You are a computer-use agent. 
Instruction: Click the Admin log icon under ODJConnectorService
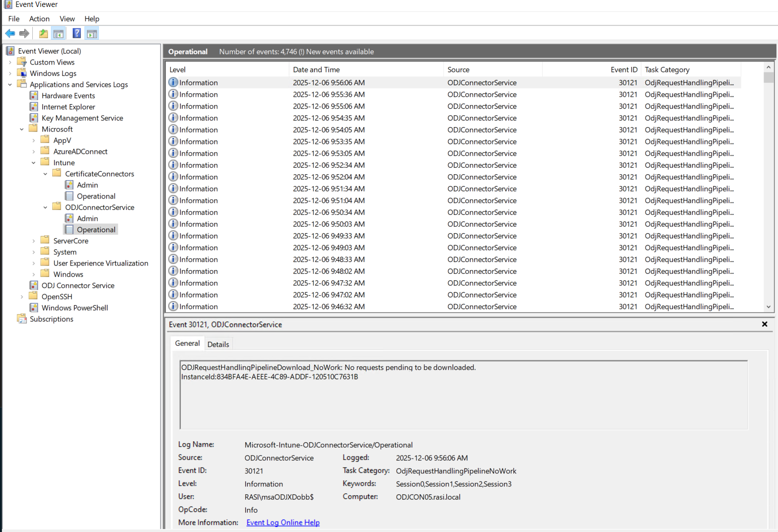pos(69,218)
